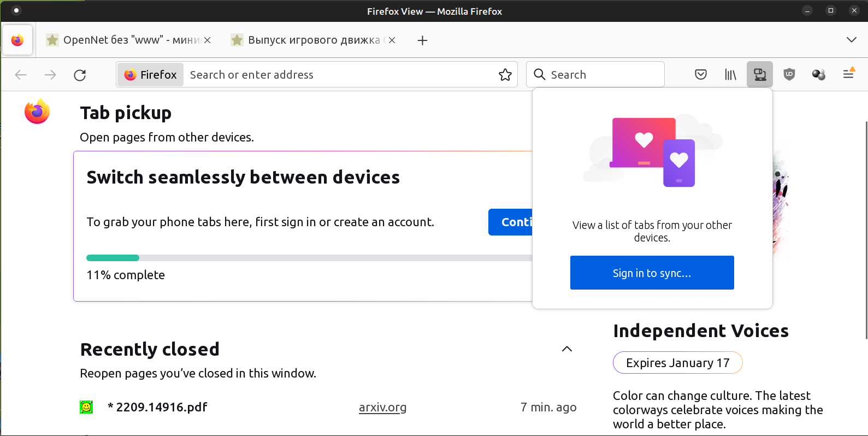Click the Sign in to sync button

pyautogui.click(x=652, y=273)
